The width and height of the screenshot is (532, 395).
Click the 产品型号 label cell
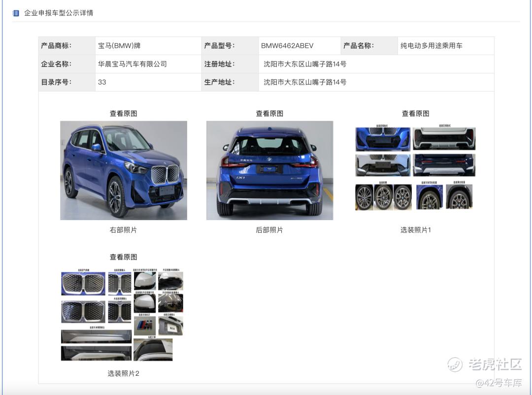click(x=230, y=45)
